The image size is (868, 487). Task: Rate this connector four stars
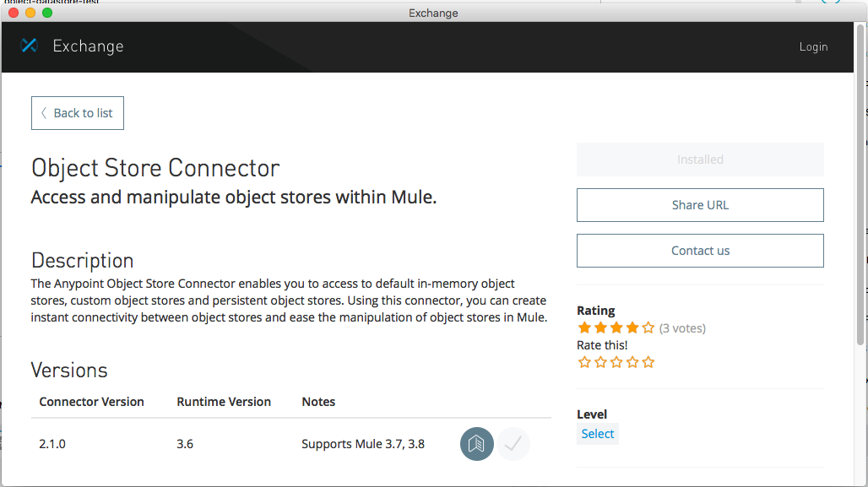(632, 362)
